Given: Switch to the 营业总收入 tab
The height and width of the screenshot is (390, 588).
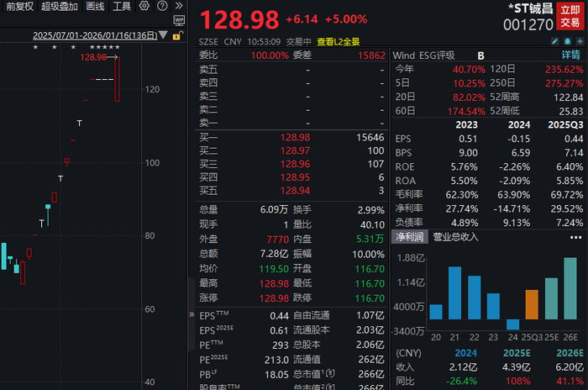Looking at the screenshot, I should pyautogui.click(x=455, y=237).
